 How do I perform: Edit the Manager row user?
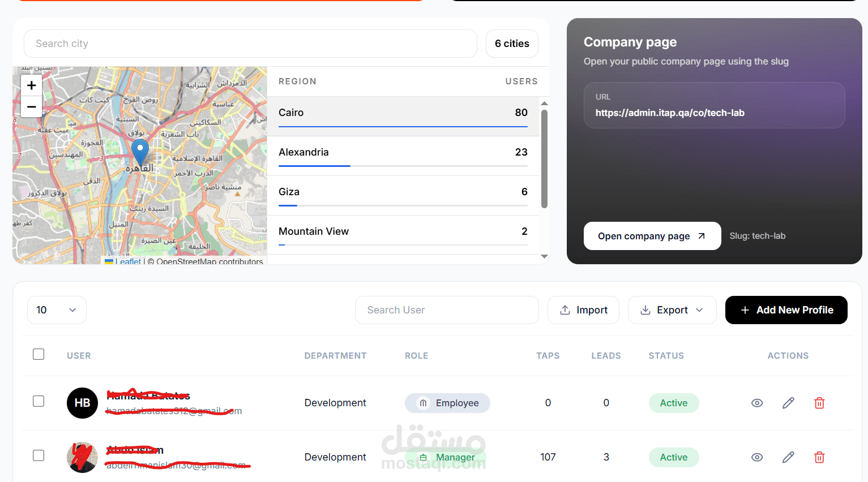[788, 457]
